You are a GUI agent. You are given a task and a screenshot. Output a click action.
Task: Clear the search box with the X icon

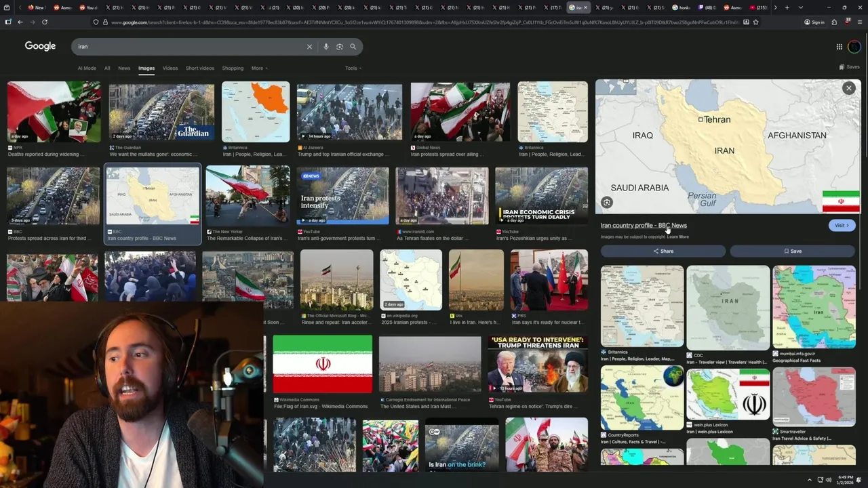pos(309,47)
